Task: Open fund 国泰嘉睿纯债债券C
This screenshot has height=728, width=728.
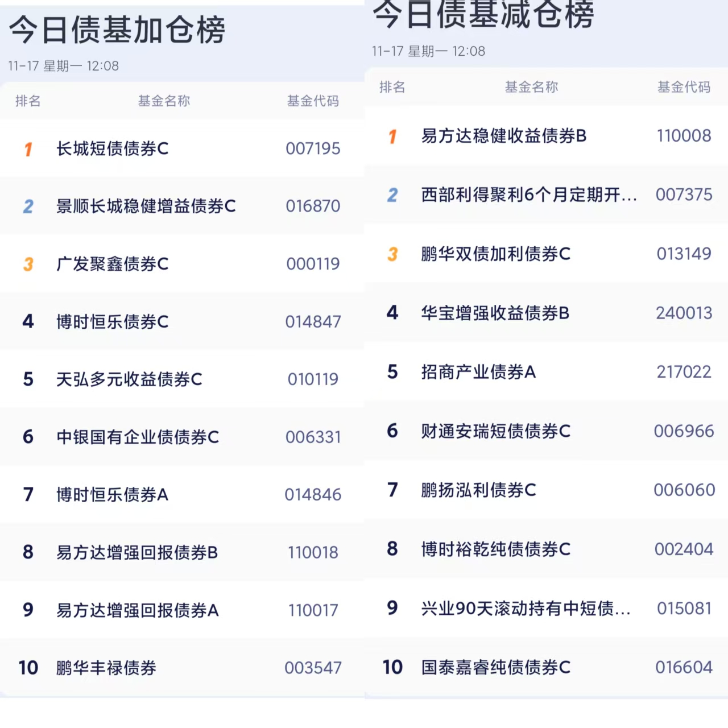Action: 495,667
